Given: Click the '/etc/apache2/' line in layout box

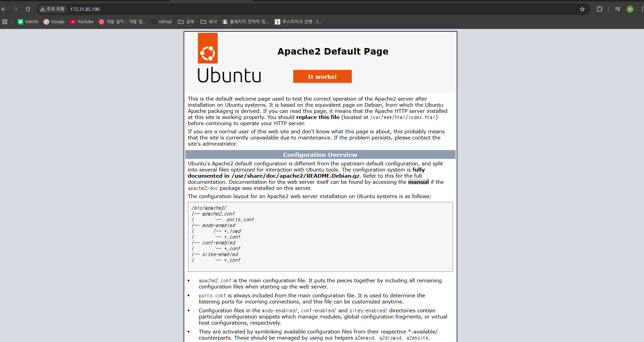Looking at the screenshot, I should pos(209,208).
